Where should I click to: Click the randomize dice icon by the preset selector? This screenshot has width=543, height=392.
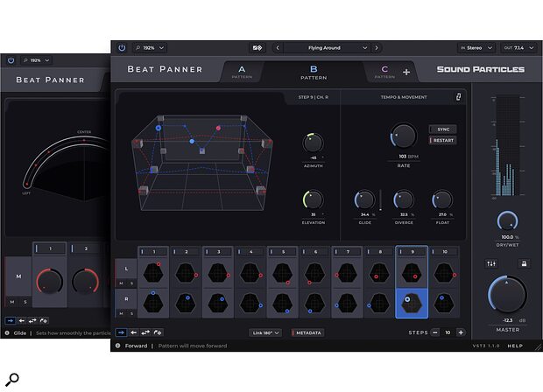(x=257, y=48)
